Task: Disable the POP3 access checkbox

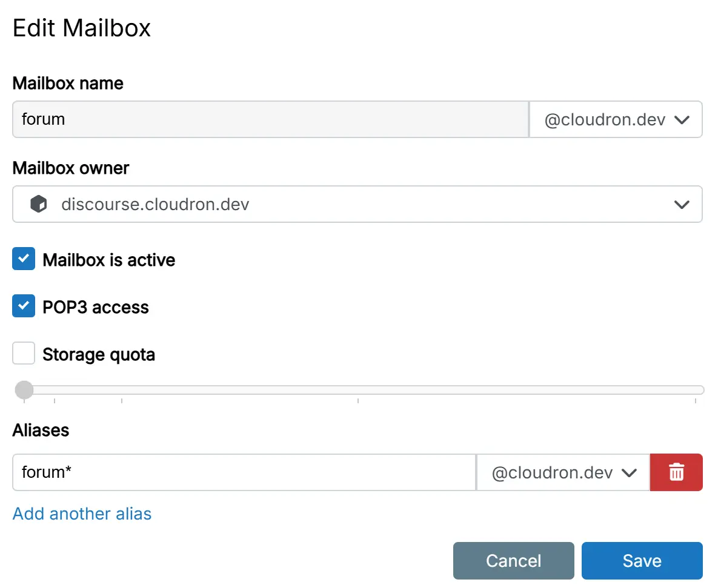Action: pos(24,306)
